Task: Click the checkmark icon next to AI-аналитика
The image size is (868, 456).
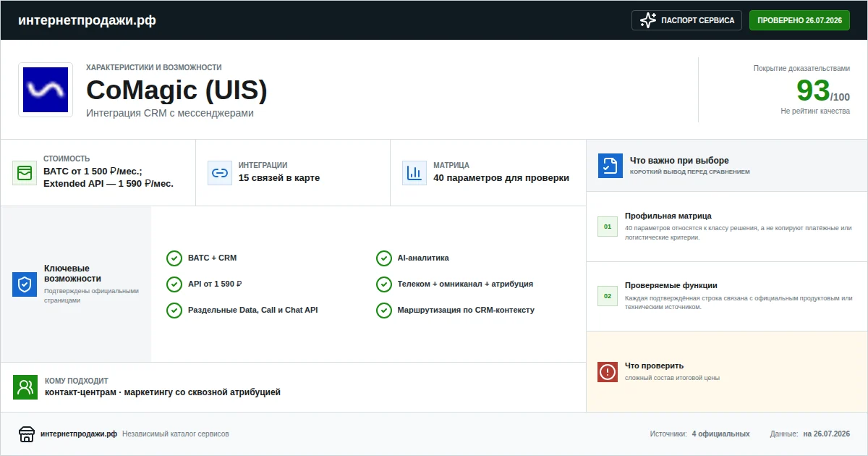Action: click(384, 258)
